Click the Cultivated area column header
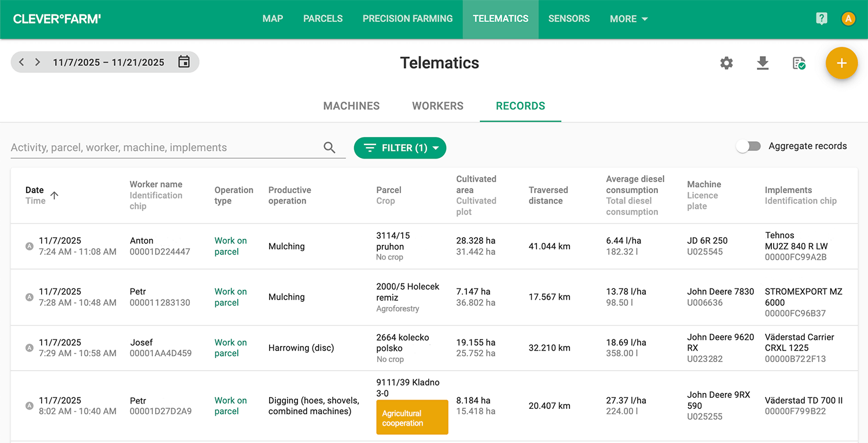This screenshot has width=868, height=443. pyautogui.click(x=476, y=184)
